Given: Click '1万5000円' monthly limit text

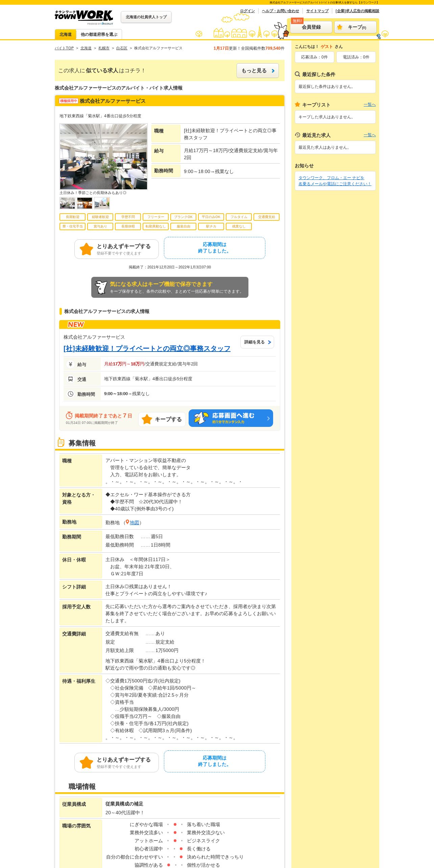Looking at the screenshot, I should click(x=167, y=650).
